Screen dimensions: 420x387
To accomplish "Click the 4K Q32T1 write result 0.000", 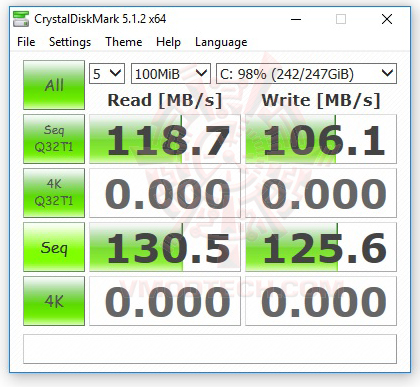I will tap(321, 193).
